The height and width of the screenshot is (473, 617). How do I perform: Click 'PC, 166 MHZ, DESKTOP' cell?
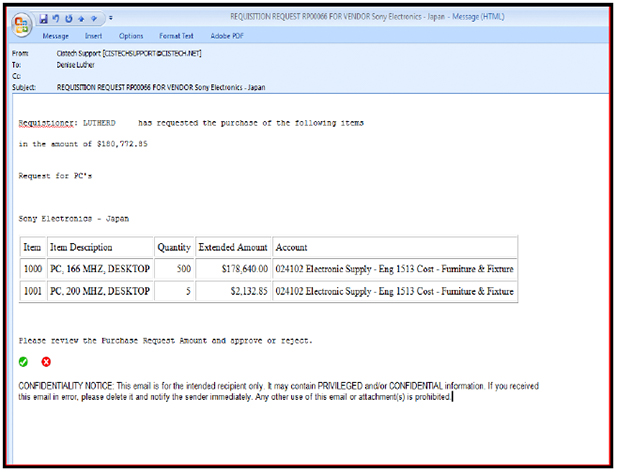tap(100, 269)
